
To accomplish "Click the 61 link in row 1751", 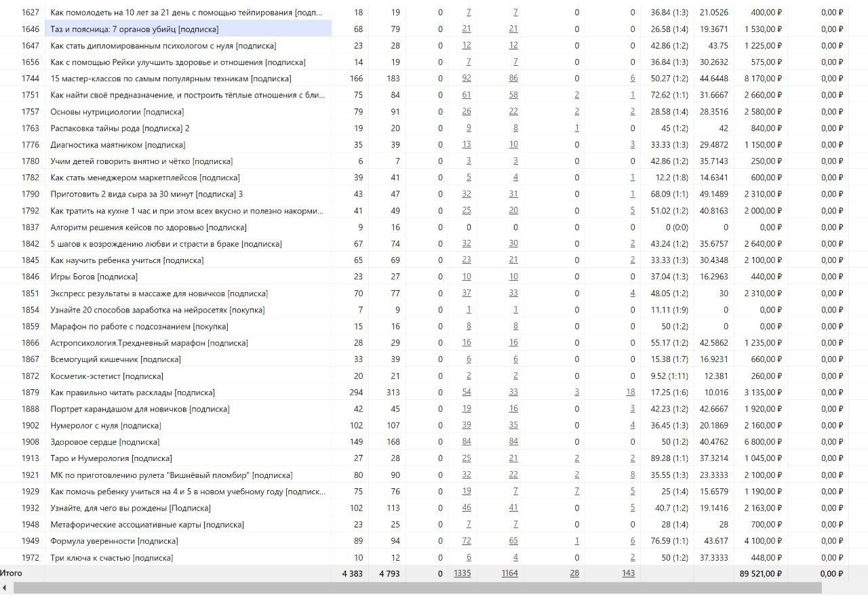I will (x=467, y=95).
